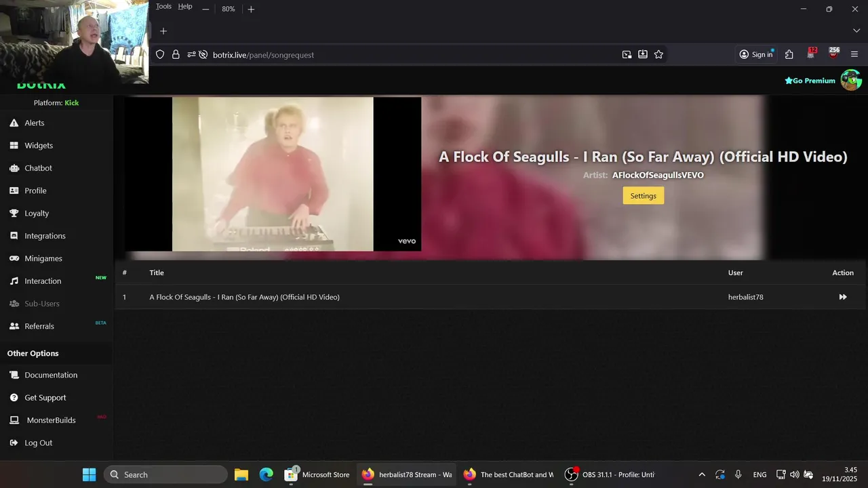Click the AFlockOfSeagullsVEVO artist name
Screen dimensions: 868x488
tap(658, 175)
